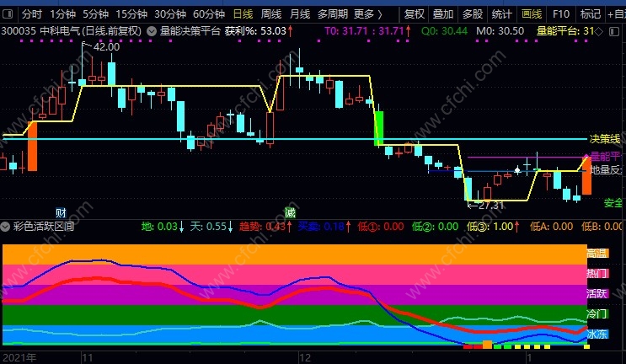Image resolution: width=626 pixels, height=364 pixels.
Task: Switch to 分时 intraday view
Action: 32,15
